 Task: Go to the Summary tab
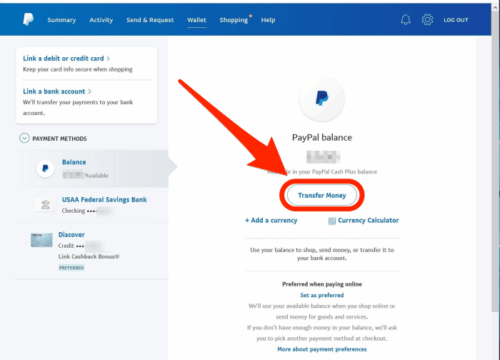(x=62, y=20)
